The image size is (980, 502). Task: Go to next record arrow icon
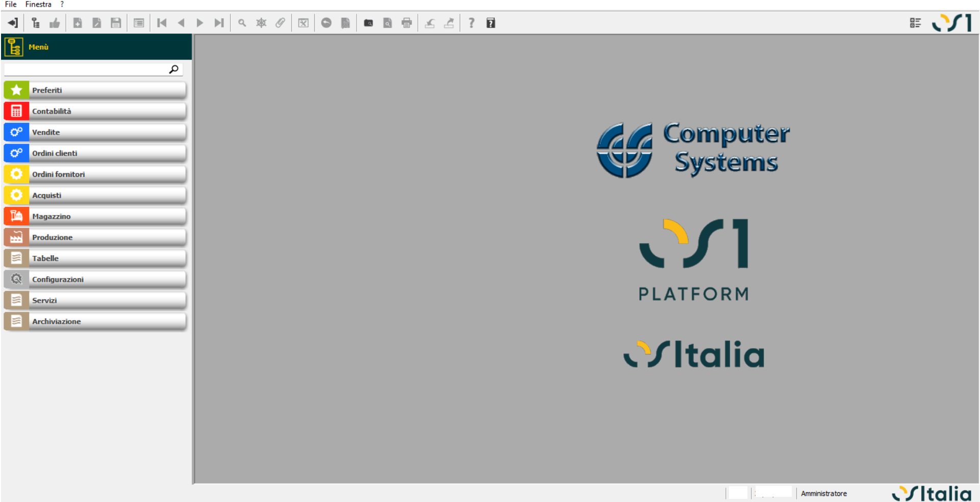200,23
